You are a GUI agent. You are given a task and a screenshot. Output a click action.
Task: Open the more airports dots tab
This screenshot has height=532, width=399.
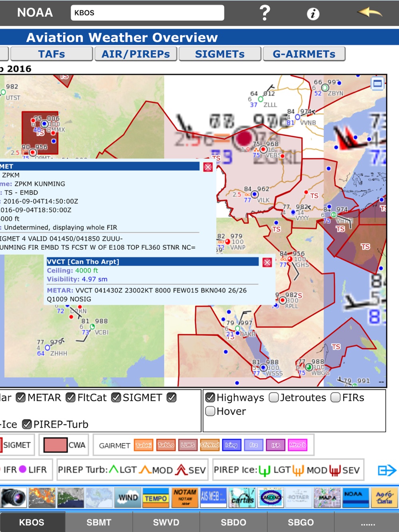coord(367,522)
